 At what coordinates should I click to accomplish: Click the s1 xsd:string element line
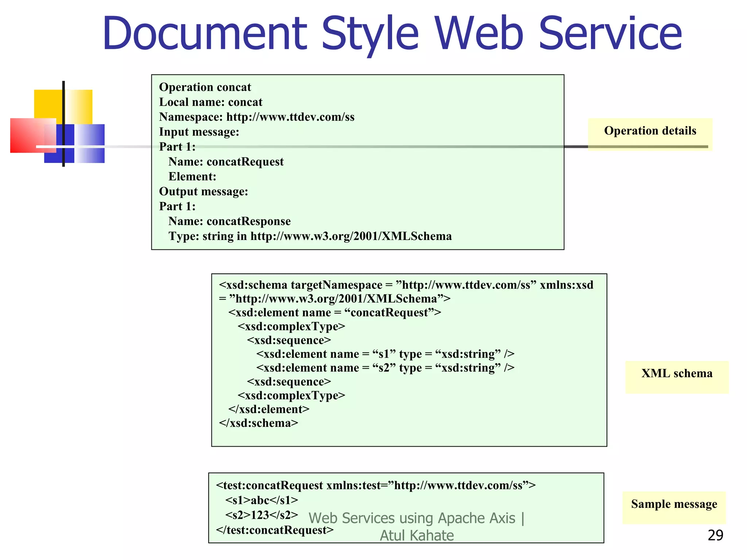point(385,354)
